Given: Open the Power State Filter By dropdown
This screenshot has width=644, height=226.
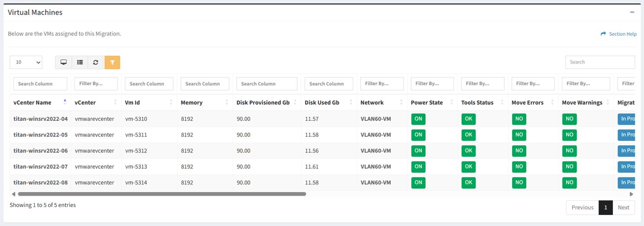Looking at the screenshot, I should [x=432, y=84].
